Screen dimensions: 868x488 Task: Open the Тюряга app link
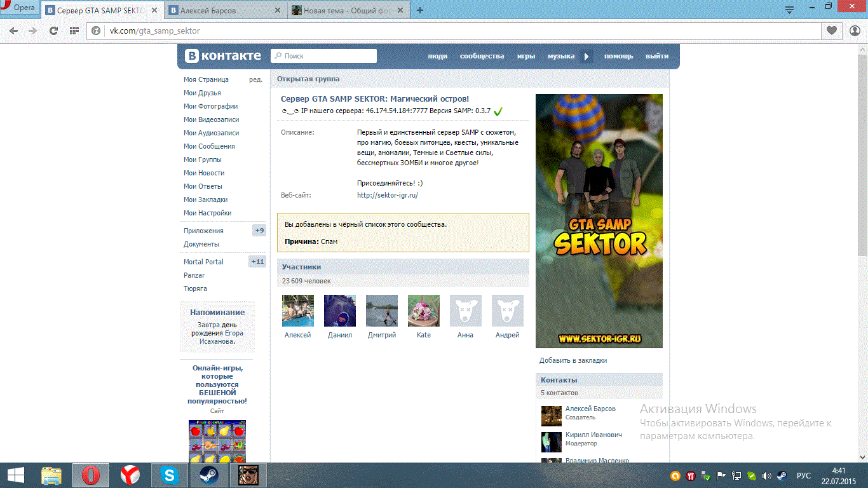pos(195,288)
